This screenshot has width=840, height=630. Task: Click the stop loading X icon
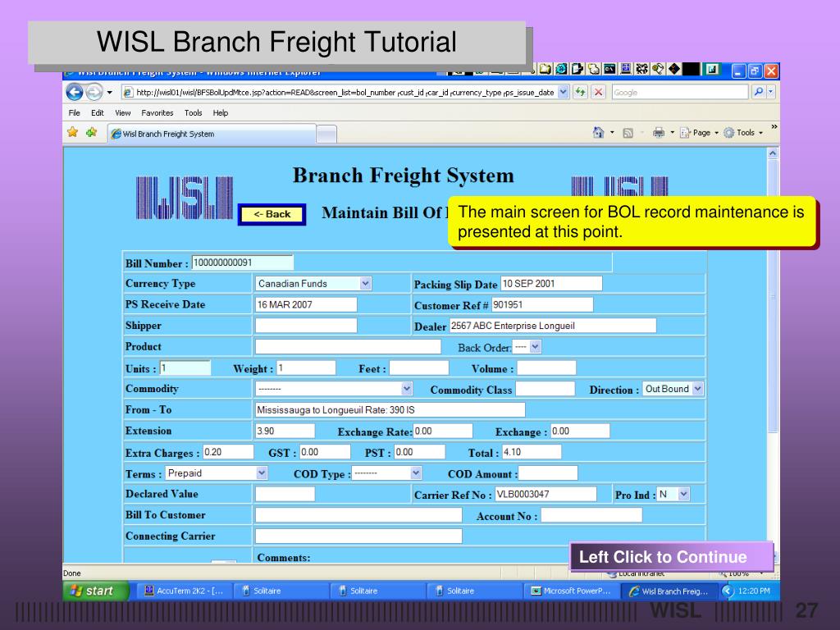[598, 92]
